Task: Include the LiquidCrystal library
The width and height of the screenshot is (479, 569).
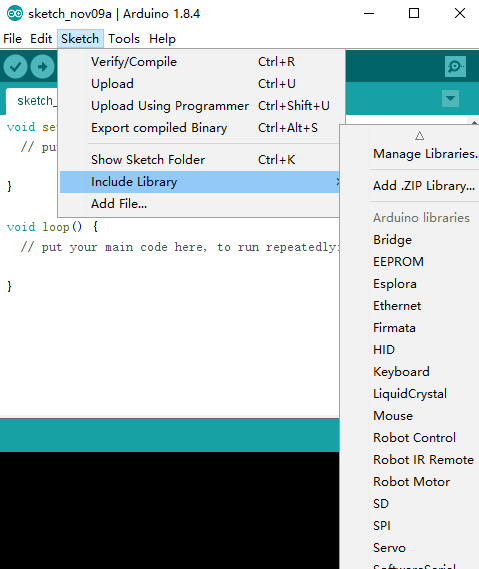Action: (410, 394)
